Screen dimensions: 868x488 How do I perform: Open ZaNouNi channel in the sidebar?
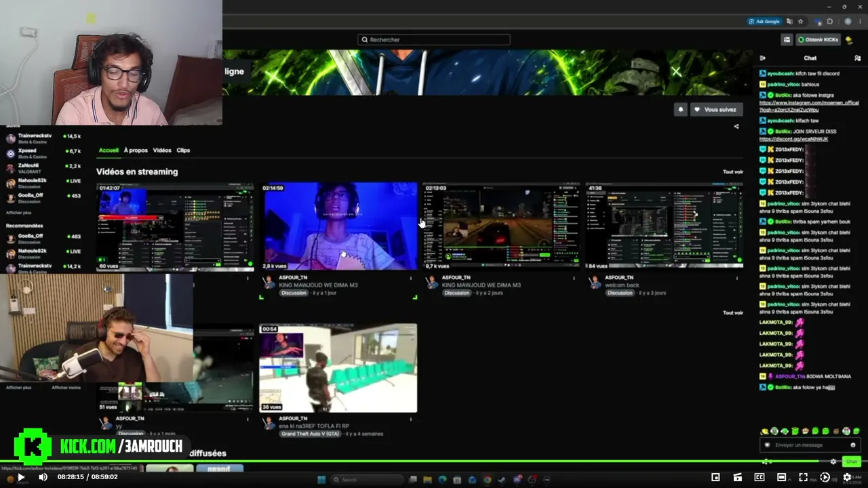[42, 167]
